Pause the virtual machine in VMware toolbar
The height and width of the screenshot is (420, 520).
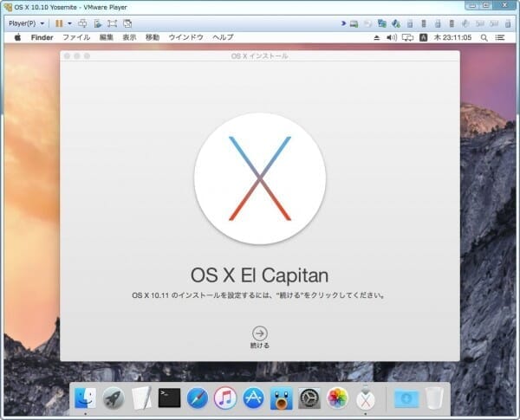coord(59,23)
